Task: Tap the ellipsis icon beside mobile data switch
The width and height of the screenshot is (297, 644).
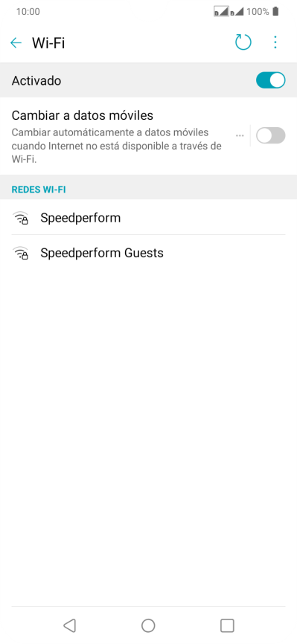Action: pyautogui.click(x=240, y=135)
